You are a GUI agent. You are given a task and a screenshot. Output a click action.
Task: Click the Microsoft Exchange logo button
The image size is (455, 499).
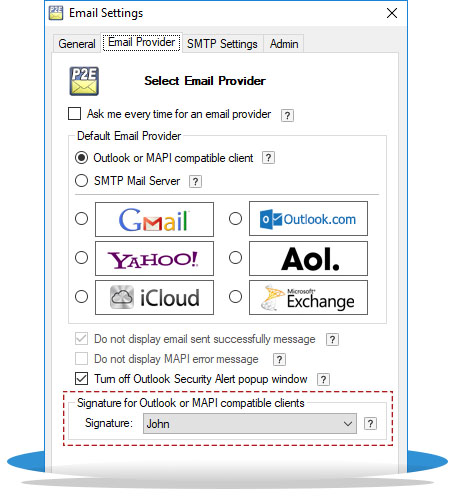(308, 297)
